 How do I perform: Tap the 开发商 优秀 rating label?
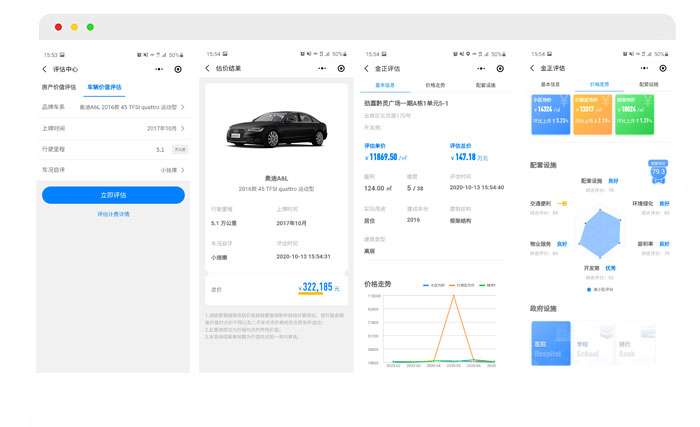pos(600,268)
